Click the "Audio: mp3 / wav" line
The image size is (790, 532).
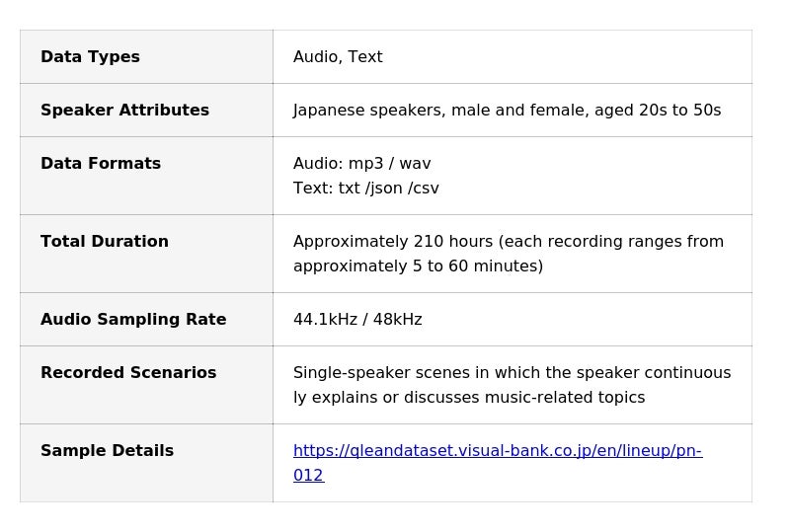click(361, 164)
